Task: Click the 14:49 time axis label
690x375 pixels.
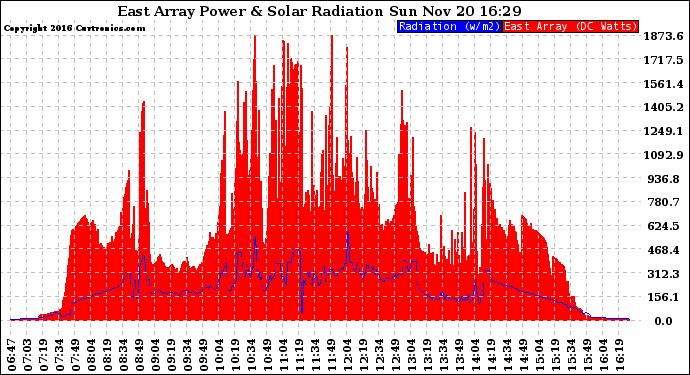Action: (523, 355)
